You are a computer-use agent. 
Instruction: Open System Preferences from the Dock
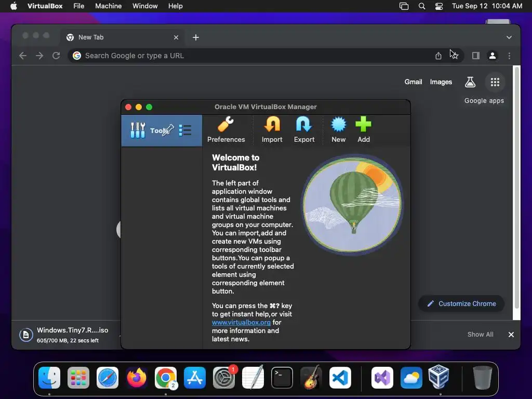[224, 377]
